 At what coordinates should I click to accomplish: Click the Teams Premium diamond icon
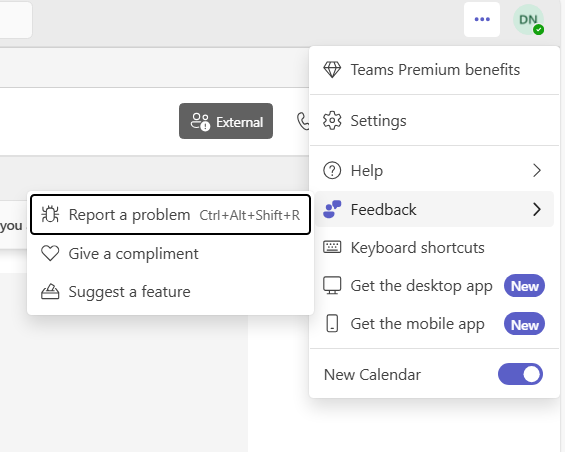[332, 70]
